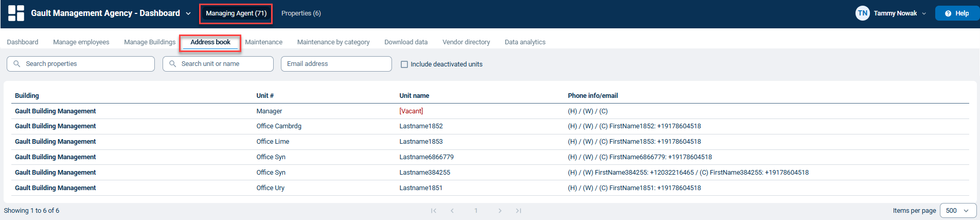980x220 pixels.
Task: Click phone info for FirstName1851
Action: (x=634, y=188)
